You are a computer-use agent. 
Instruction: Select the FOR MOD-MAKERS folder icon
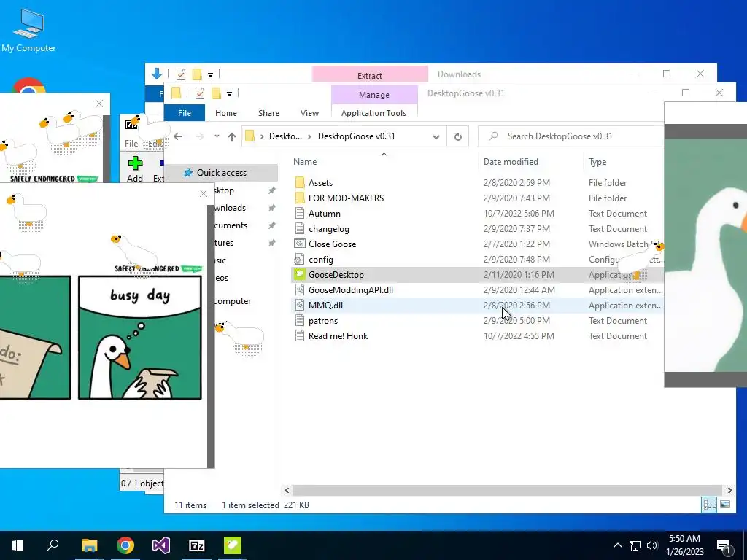pos(300,198)
